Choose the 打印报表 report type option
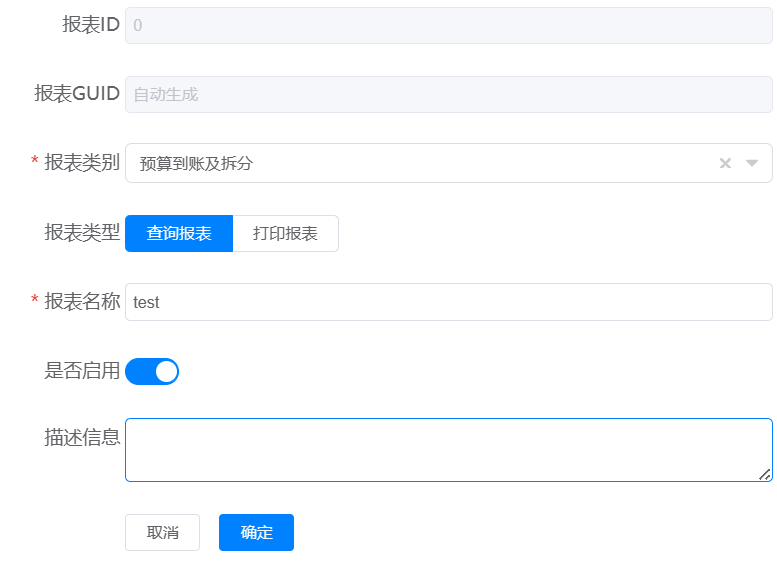Viewport: 777px width, 578px height. (285, 233)
